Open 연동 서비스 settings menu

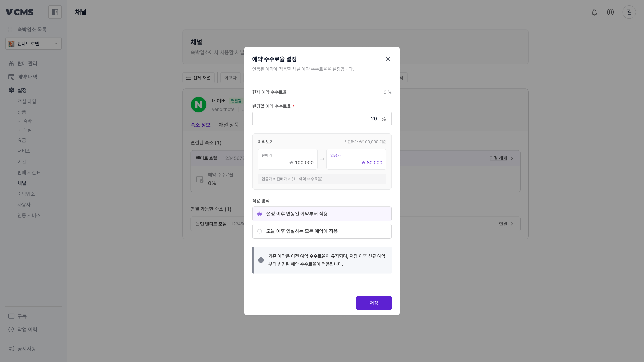click(x=29, y=215)
